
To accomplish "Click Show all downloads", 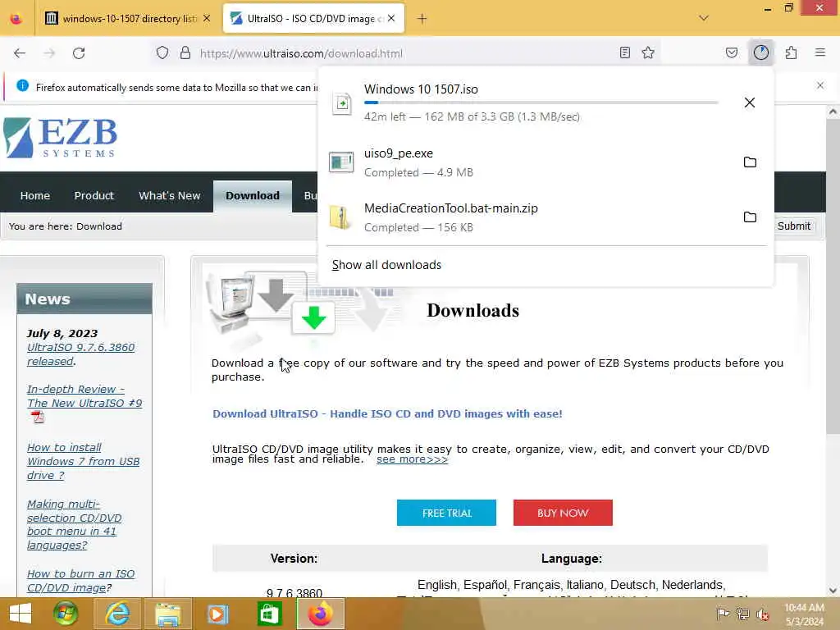I will pos(386,265).
